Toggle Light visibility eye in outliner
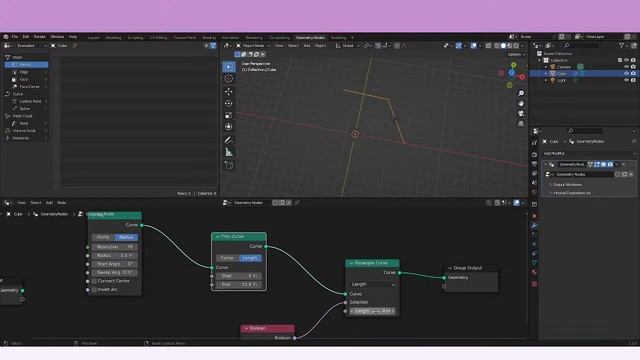This screenshot has width=640, height=360. click(626, 80)
